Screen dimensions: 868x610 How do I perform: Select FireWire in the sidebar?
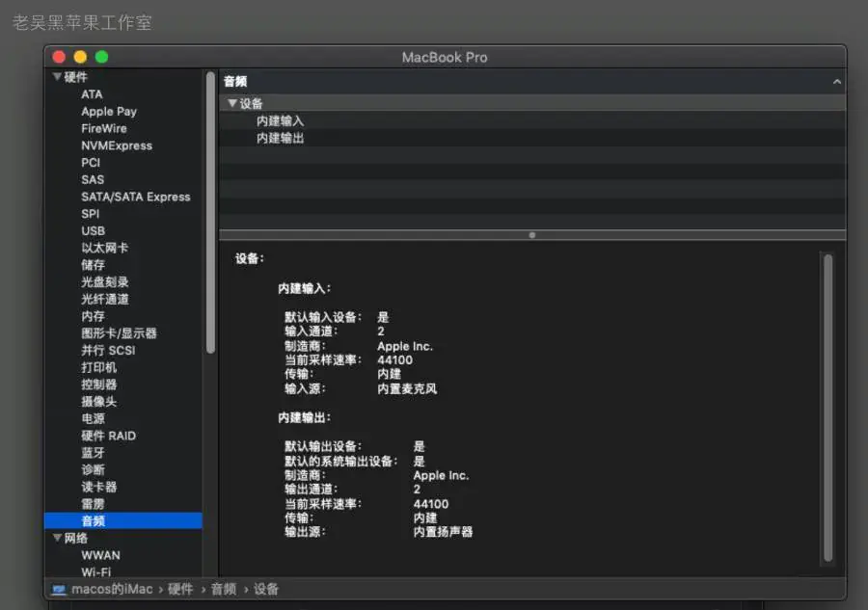pyautogui.click(x=104, y=129)
